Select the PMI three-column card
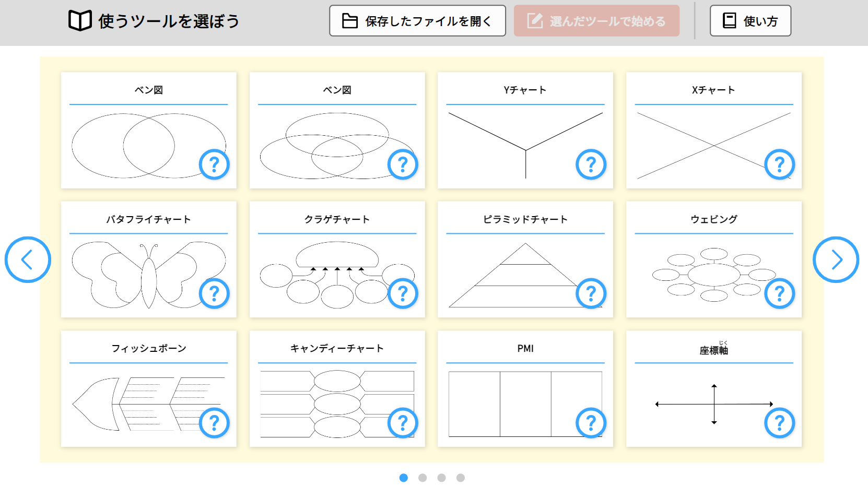Image resolution: width=868 pixels, height=486 pixels. coord(525,388)
